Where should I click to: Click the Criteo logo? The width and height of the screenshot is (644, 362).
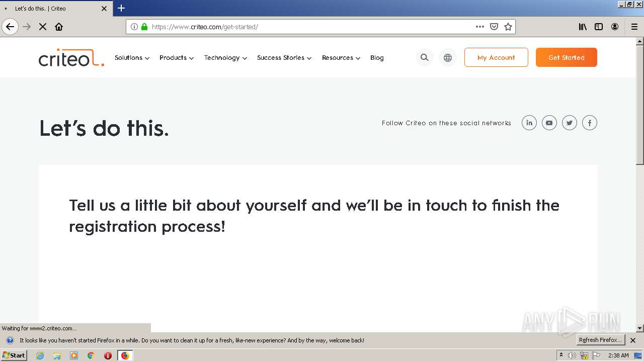click(71, 57)
